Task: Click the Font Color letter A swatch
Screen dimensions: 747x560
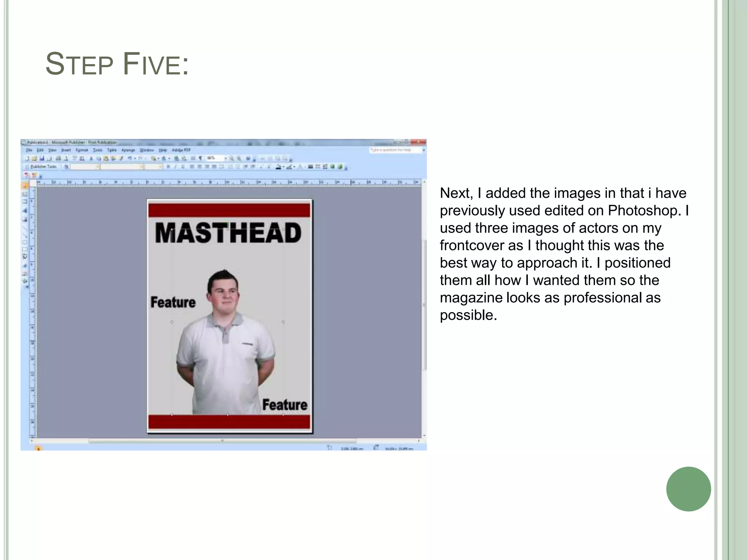Action: (300, 167)
